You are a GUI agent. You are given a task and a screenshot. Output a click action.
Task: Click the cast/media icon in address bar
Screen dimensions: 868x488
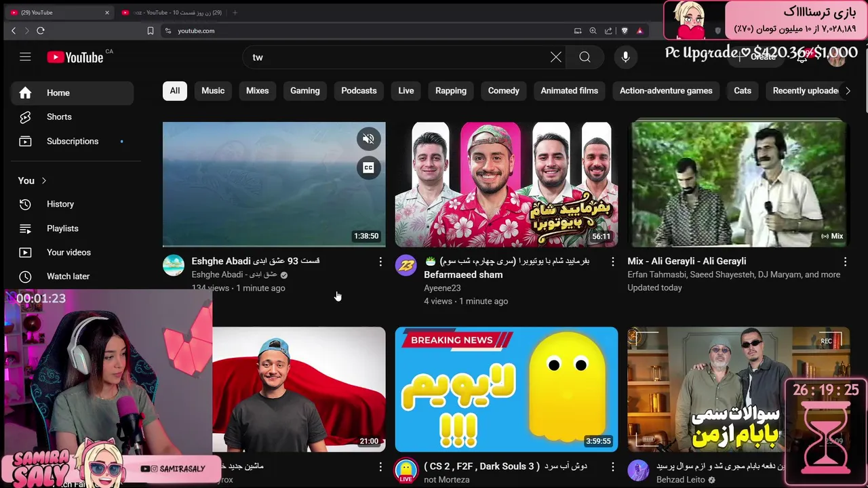(x=578, y=30)
